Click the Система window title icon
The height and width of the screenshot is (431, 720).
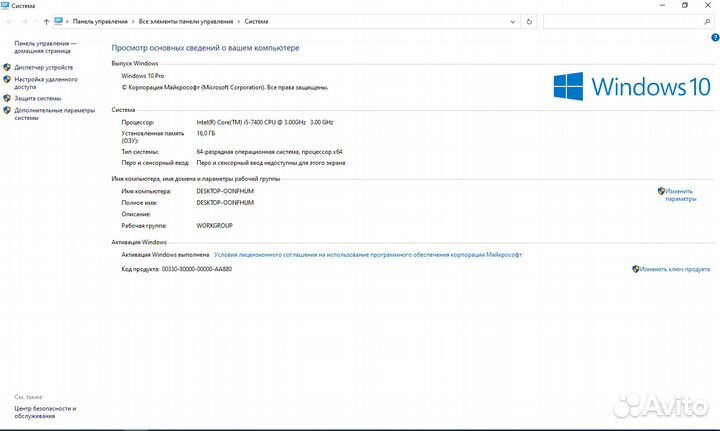[5, 5]
